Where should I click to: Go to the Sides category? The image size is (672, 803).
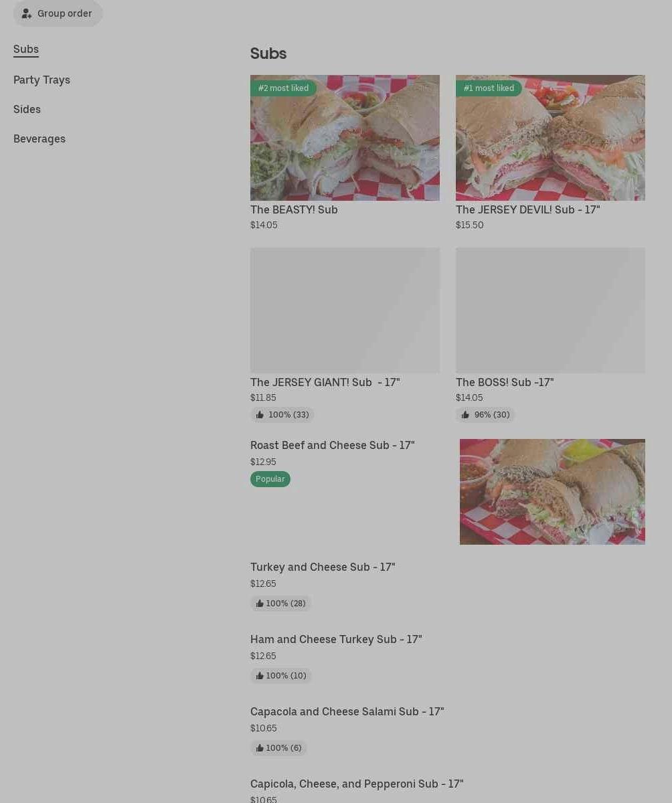point(27,109)
